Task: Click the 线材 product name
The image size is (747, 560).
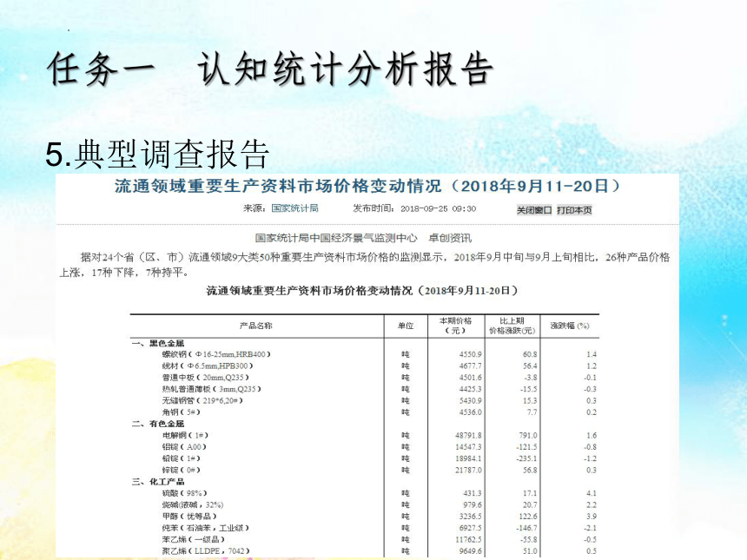Action: click(x=208, y=366)
